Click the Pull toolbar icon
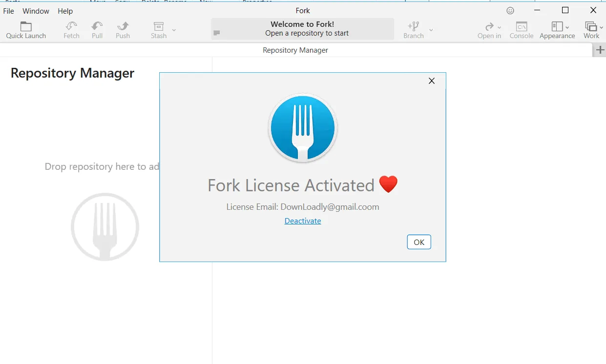The width and height of the screenshot is (606, 364). tap(97, 26)
